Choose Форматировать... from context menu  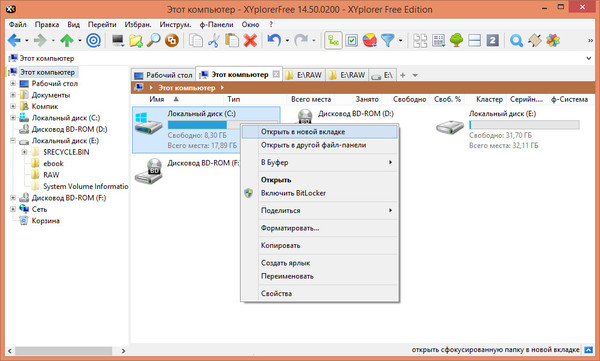(320, 228)
